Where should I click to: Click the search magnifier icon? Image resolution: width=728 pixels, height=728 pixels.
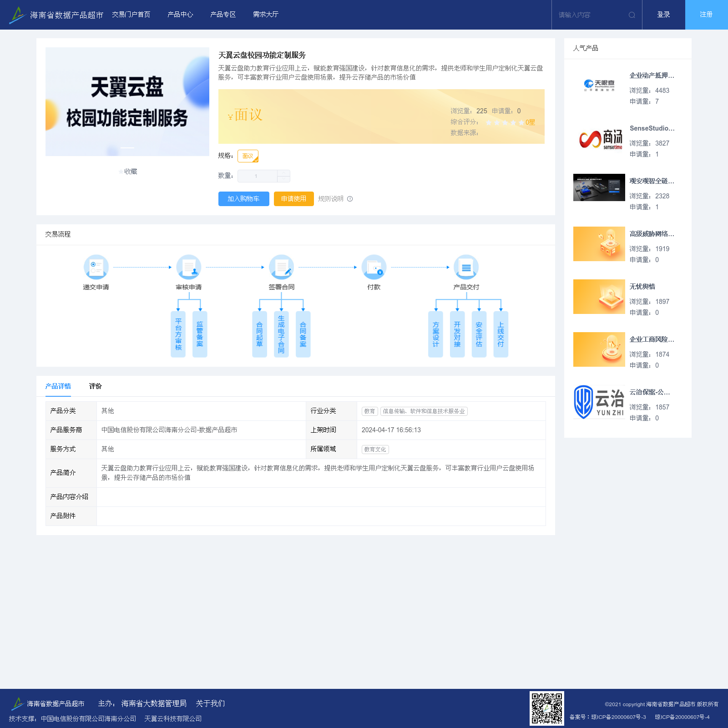[632, 15]
